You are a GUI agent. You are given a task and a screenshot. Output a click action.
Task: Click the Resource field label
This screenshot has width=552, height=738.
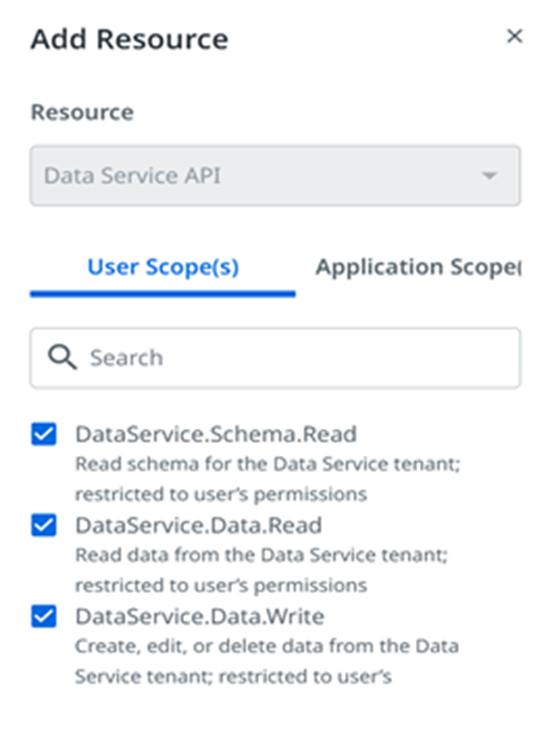pyautogui.click(x=82, y=112)
